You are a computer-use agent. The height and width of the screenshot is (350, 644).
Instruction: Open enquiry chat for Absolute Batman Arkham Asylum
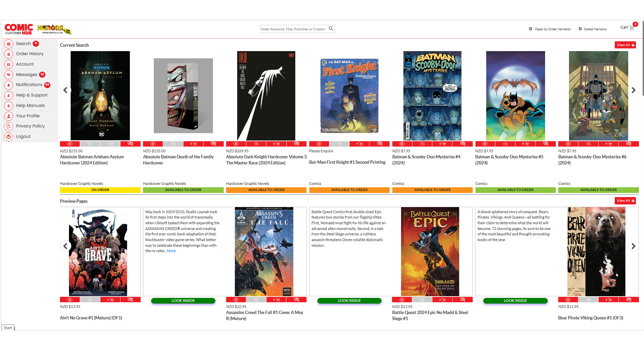pyautogui.click(x=130, y=144)
